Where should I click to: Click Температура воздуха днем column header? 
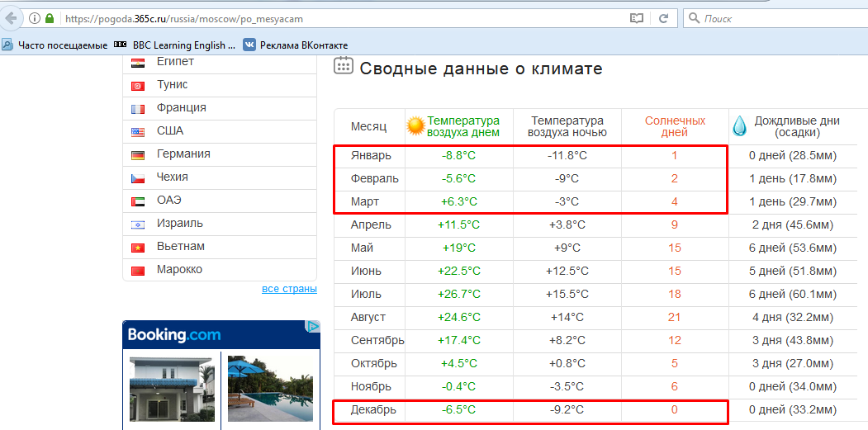(x=462, y=127)
